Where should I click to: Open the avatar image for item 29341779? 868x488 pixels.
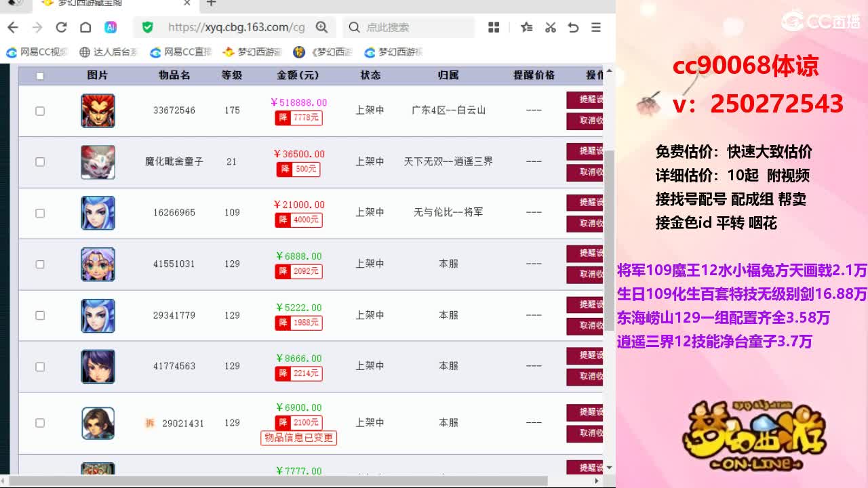[x=98, y=315]
